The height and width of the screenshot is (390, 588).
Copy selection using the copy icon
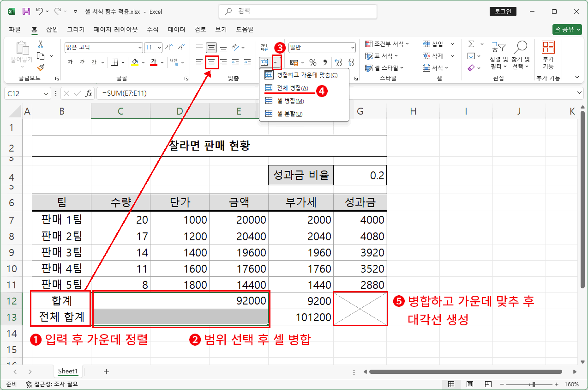point(41,56)
